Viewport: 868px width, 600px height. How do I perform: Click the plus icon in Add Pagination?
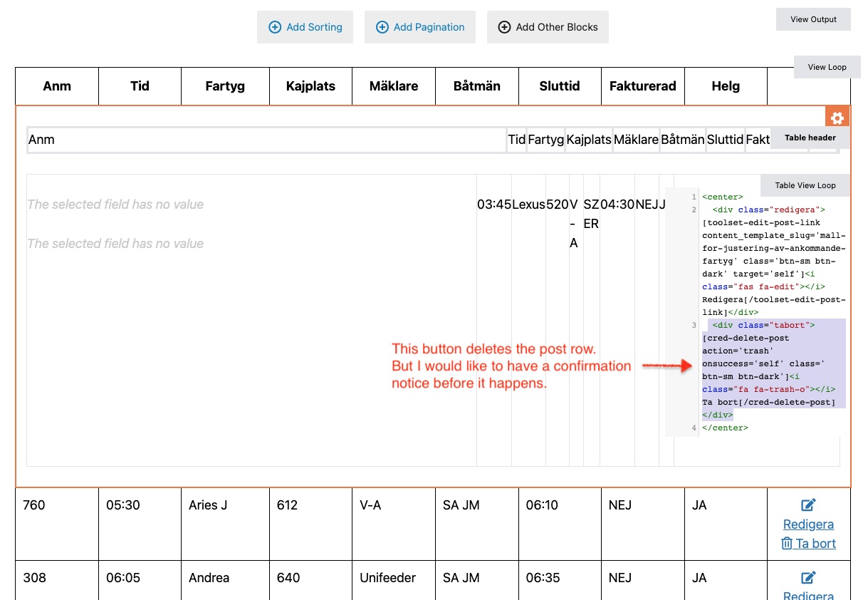tap(382, 27)
